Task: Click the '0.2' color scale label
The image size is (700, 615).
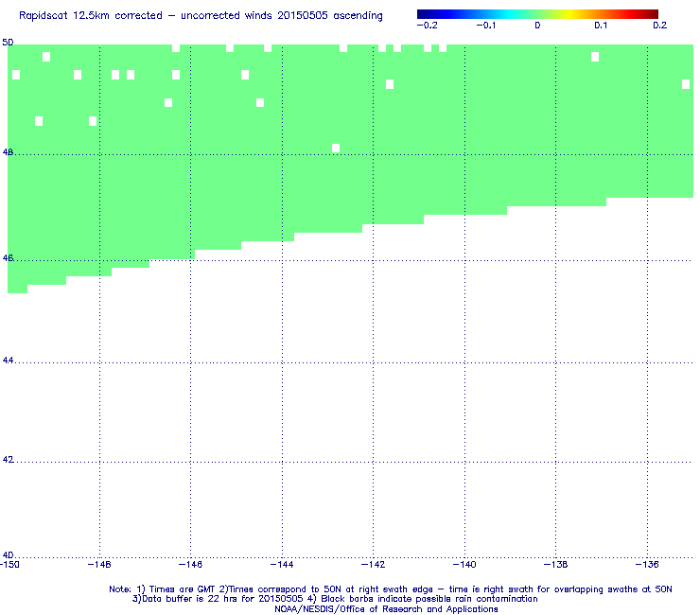Action: pyautogui.click(x=660, y=26)
